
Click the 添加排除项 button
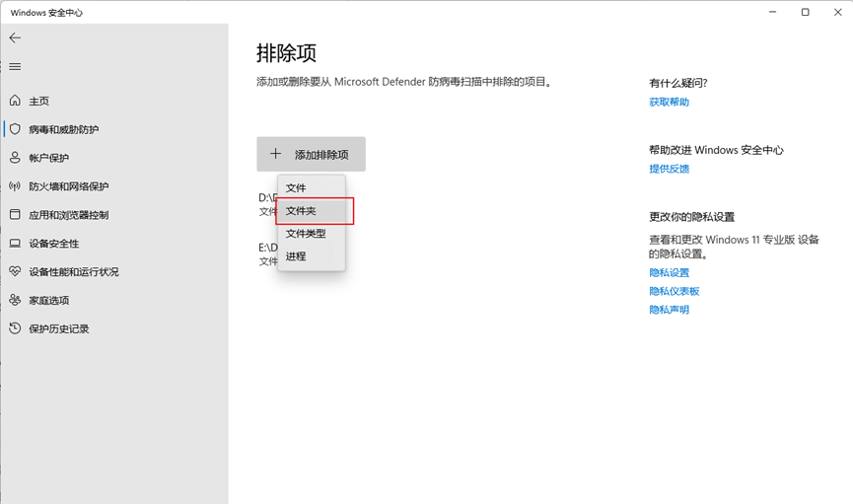coord(311,155)
